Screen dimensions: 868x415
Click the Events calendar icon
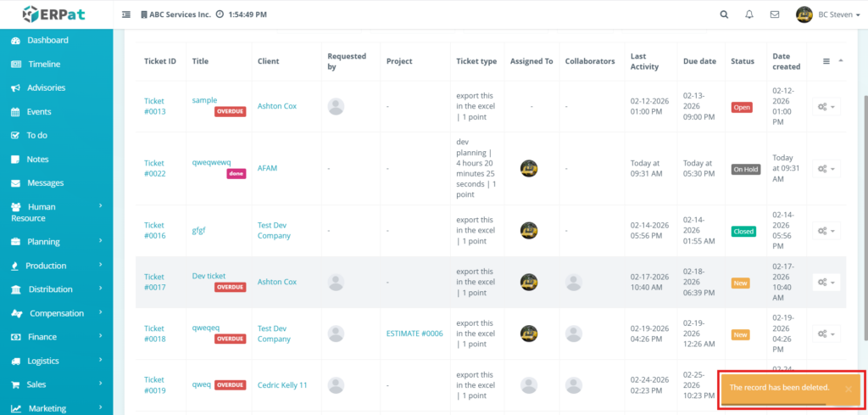pos(15,111)
